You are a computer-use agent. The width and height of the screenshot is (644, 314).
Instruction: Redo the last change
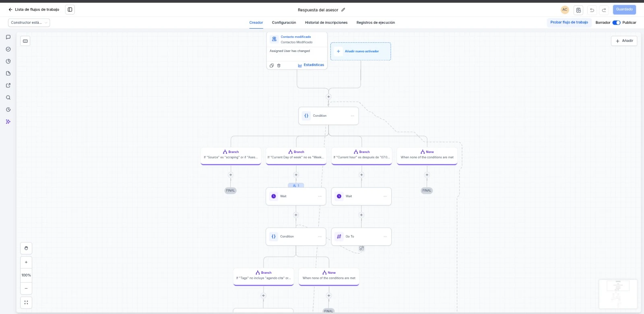(x=604, y=10)
